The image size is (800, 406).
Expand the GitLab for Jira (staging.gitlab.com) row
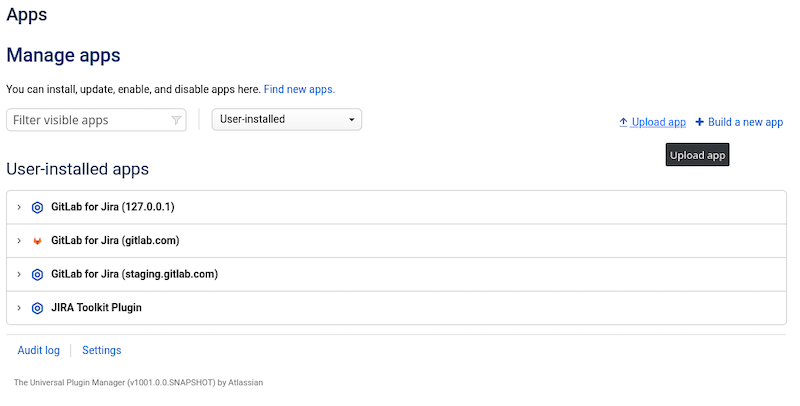(x=19, y=275)
